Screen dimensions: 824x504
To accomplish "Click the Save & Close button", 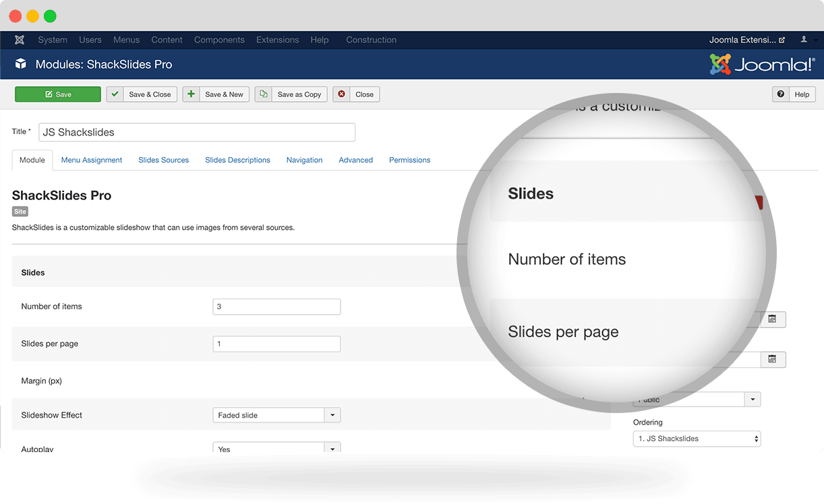I will point(142,94).
